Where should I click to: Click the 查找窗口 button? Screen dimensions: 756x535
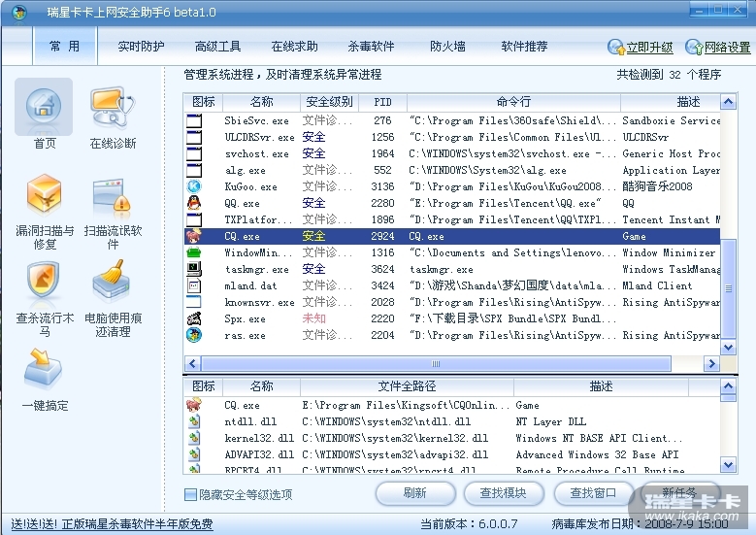click(594, 493)
